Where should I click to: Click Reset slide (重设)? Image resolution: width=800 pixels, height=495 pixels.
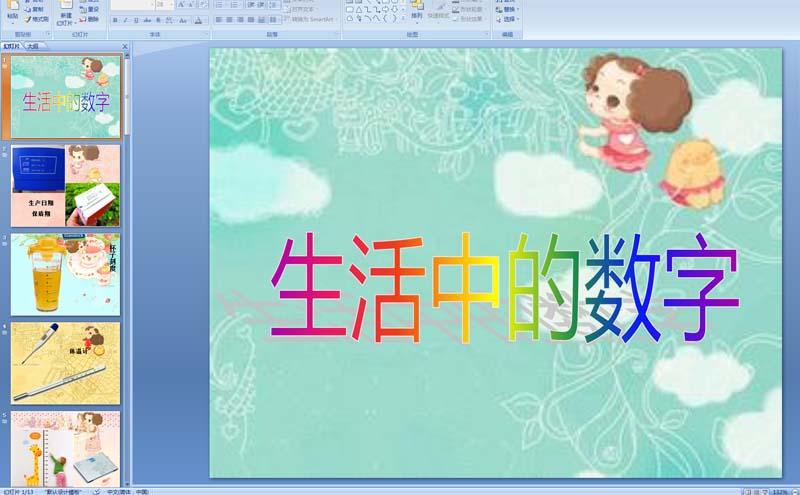coord(89,9)
